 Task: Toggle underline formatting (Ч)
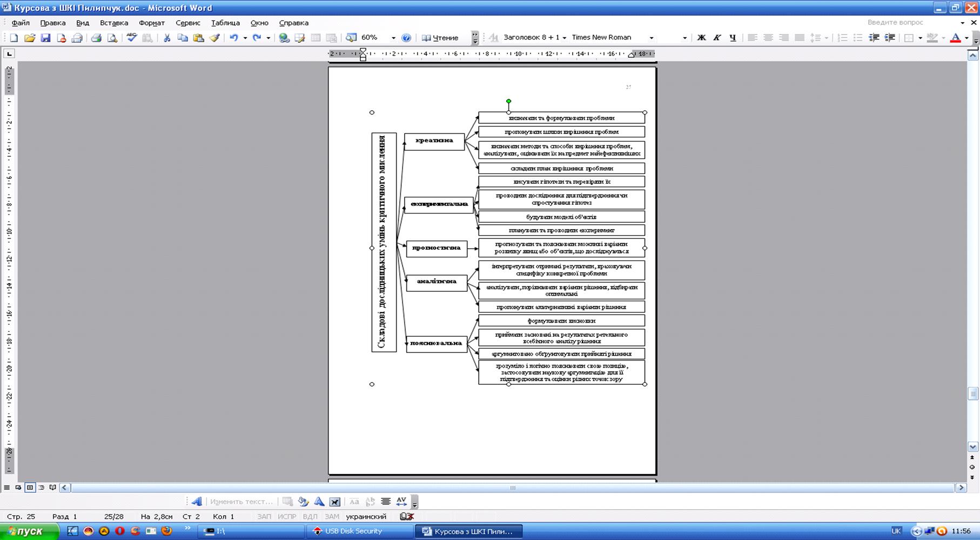pos(733,38)
